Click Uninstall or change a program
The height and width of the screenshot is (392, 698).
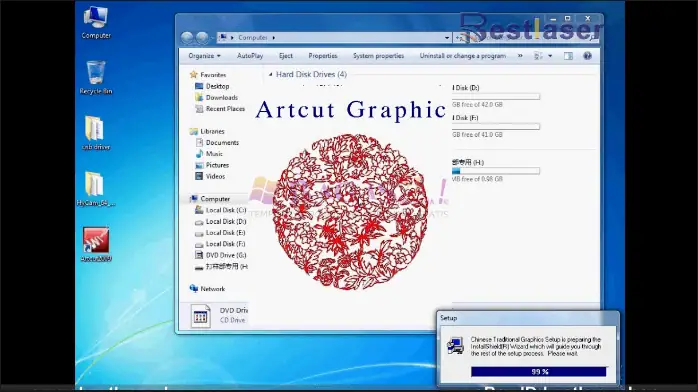[x=463, y=56]
